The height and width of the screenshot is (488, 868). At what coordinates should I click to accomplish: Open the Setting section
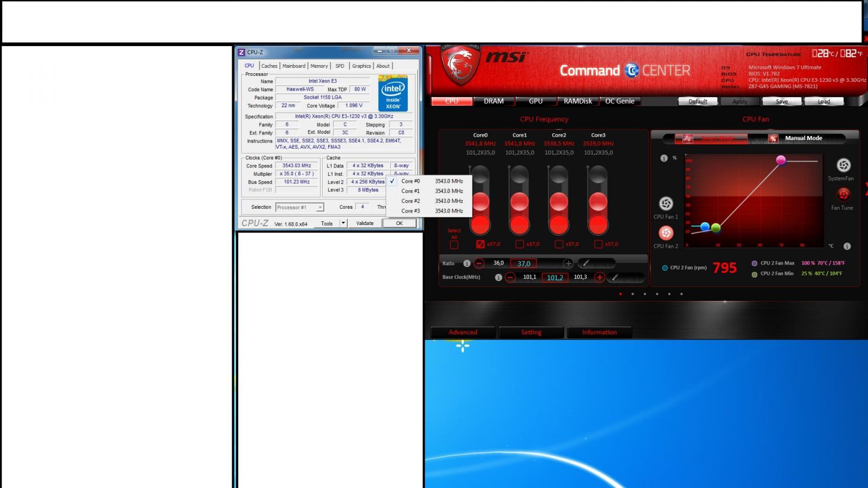click(531, 332)
